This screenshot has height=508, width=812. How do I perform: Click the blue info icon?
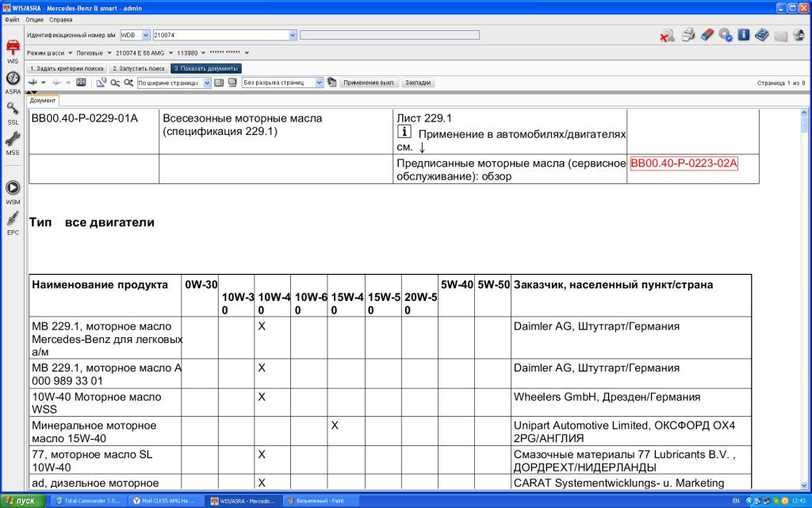(744, 35)
